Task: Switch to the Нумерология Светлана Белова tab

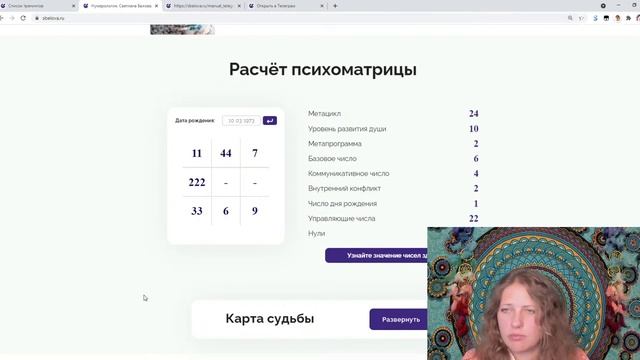Action: pos(120,6)
